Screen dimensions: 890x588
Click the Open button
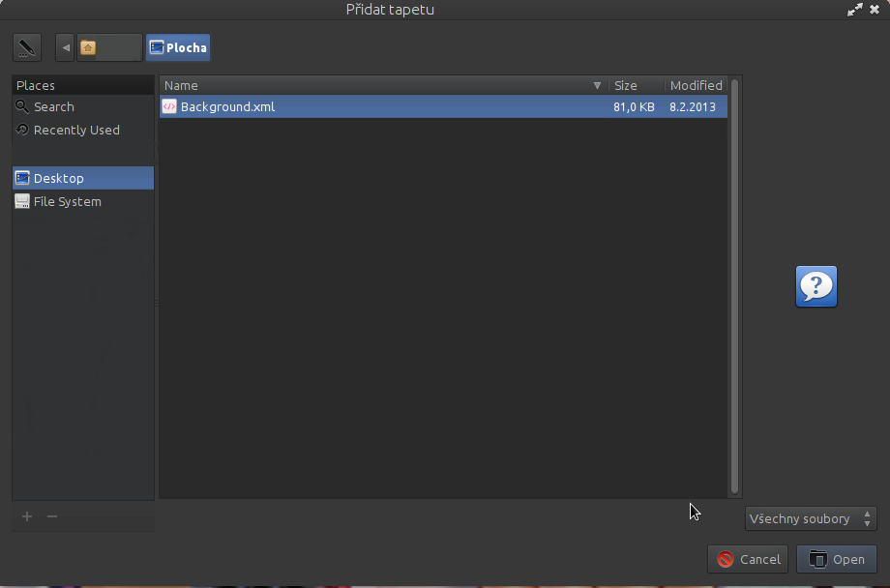(x=837, y=560)
